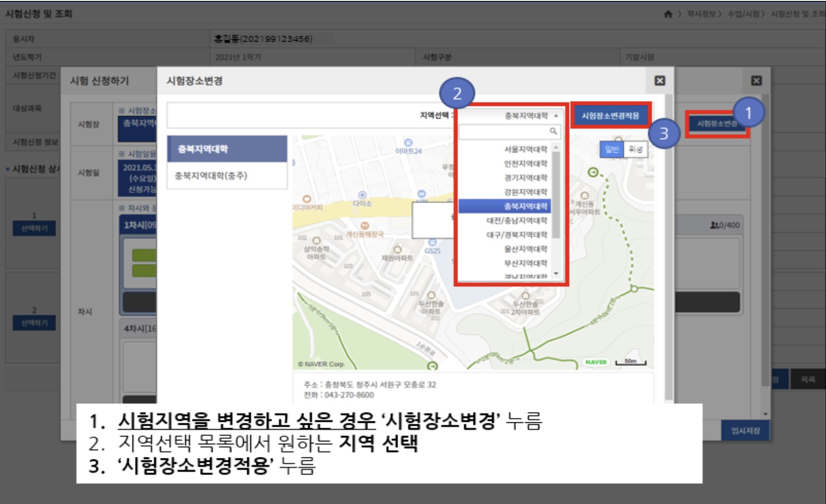This screenshot has width=826, height=504.
Task: Switch map to 위성 view
Action: click(x=636, y=149)
